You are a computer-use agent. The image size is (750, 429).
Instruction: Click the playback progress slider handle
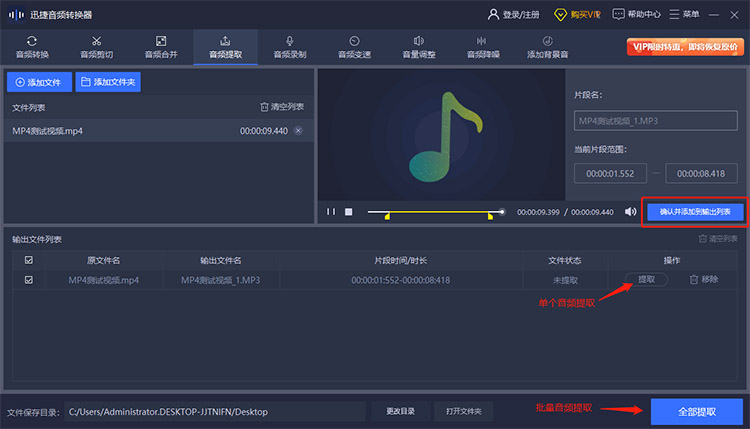[502, 212]
